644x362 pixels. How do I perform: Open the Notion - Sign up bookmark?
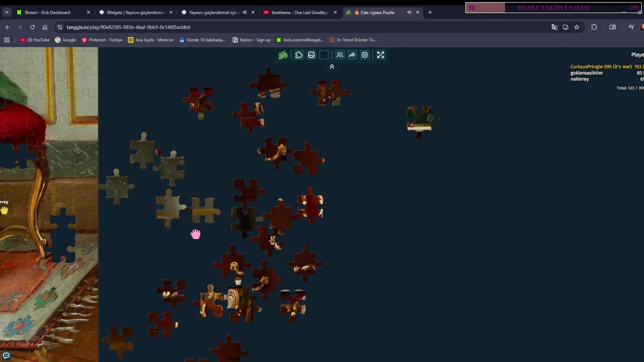coord(251,40)
